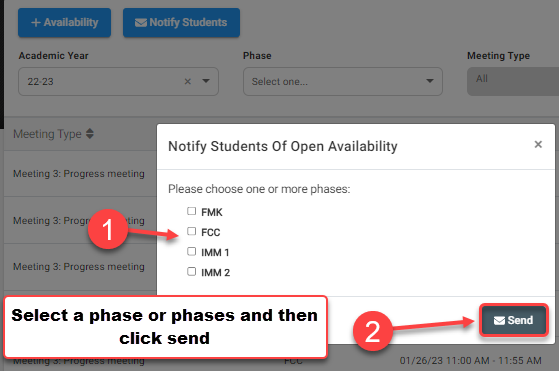Expand the Academic Year dropdown arrow

pyautogui.click(x=206, y=81)
